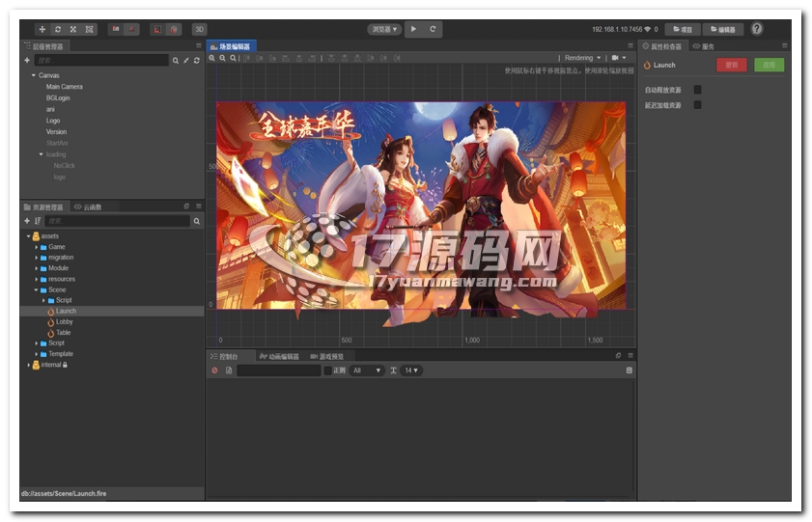Zoom out the scene view
This screenshot has height=522, width=812.
223,59
